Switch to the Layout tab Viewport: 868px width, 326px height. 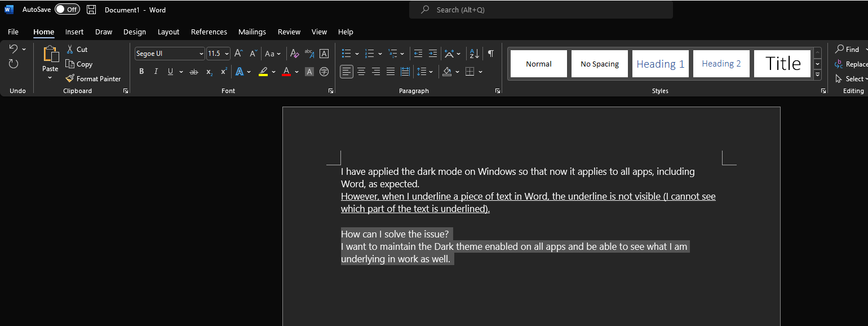[x=169, y=32]
